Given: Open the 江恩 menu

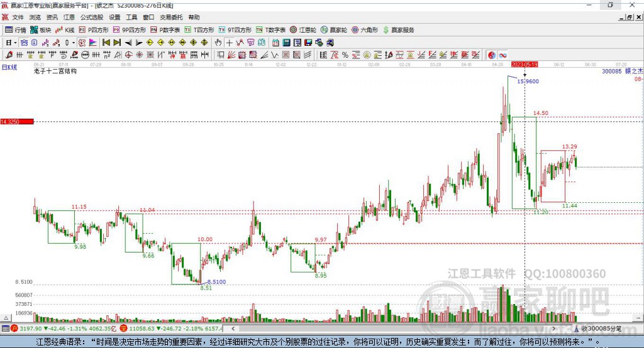Looking at the screenshot, I should point(69,17).
